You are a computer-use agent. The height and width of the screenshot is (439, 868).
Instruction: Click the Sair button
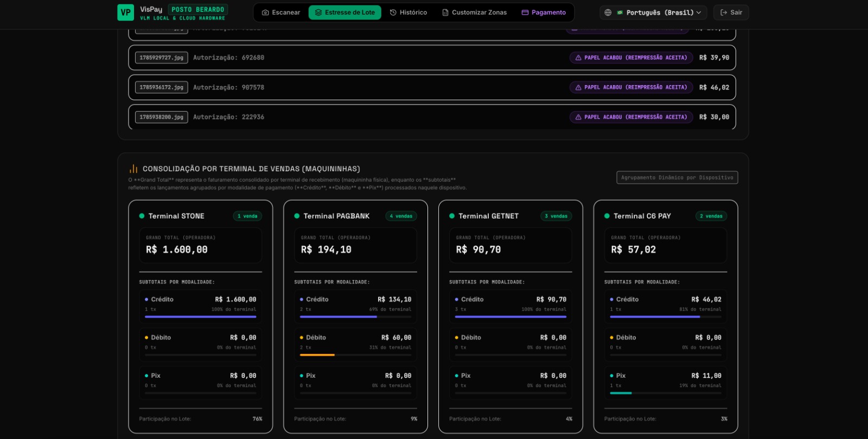(731, 12)
